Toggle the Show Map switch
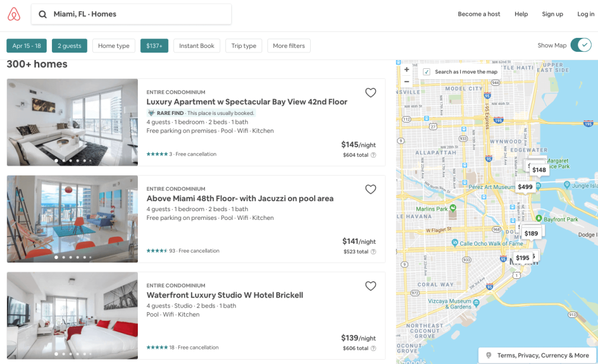 click(581, 45)
